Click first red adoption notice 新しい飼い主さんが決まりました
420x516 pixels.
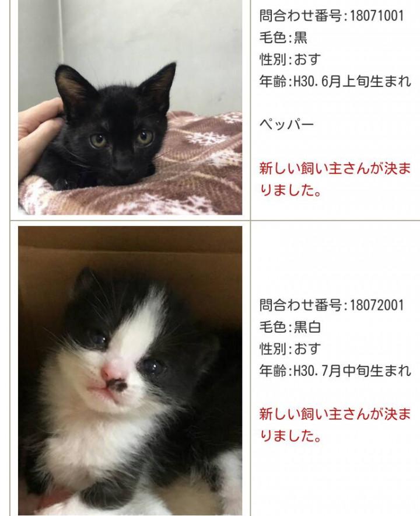[x=335, y=179]
